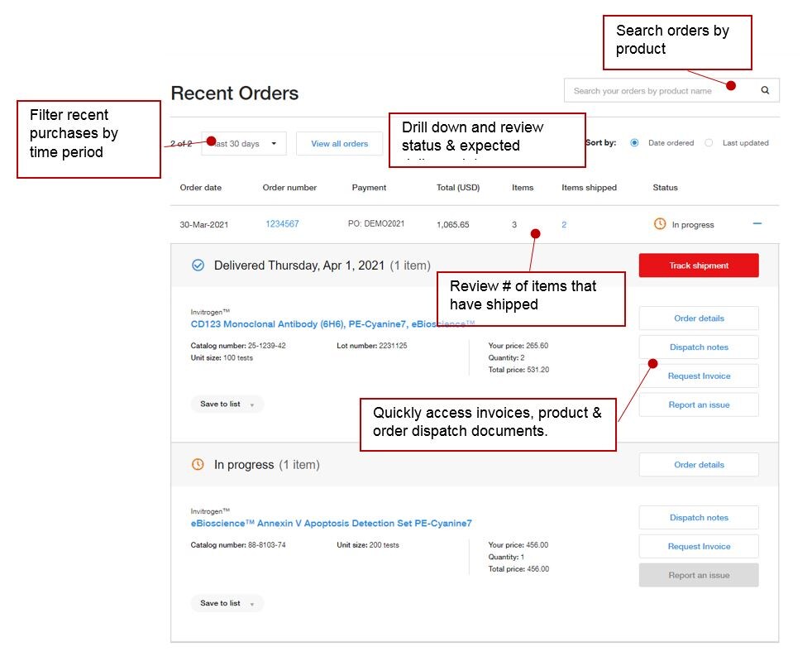Click the search magnifier icon
Image resolution: width=812 pixels, height=656 pixels.
765,91
